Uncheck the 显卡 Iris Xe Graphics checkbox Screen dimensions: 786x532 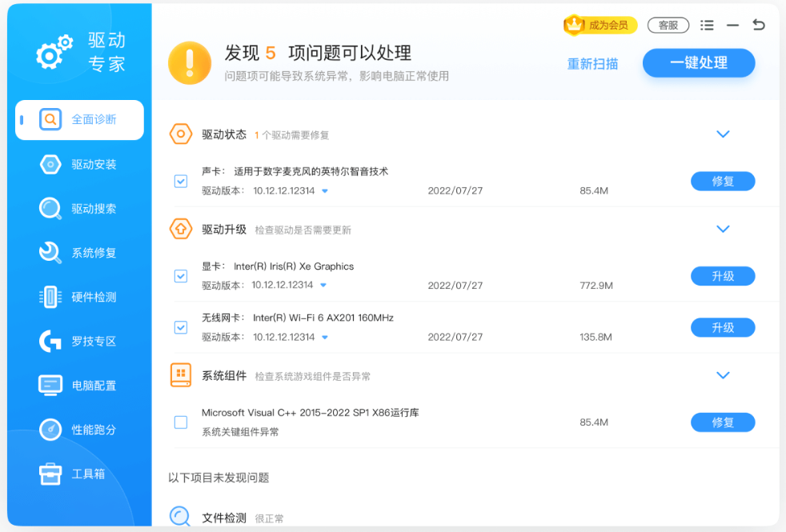[181, 276]
